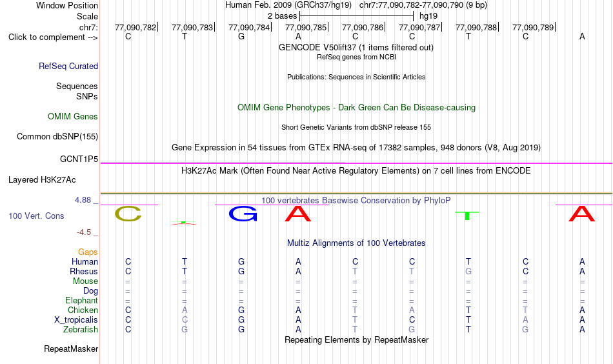
Task: Click the Scale label in the ruler
Action: (87, 16)
